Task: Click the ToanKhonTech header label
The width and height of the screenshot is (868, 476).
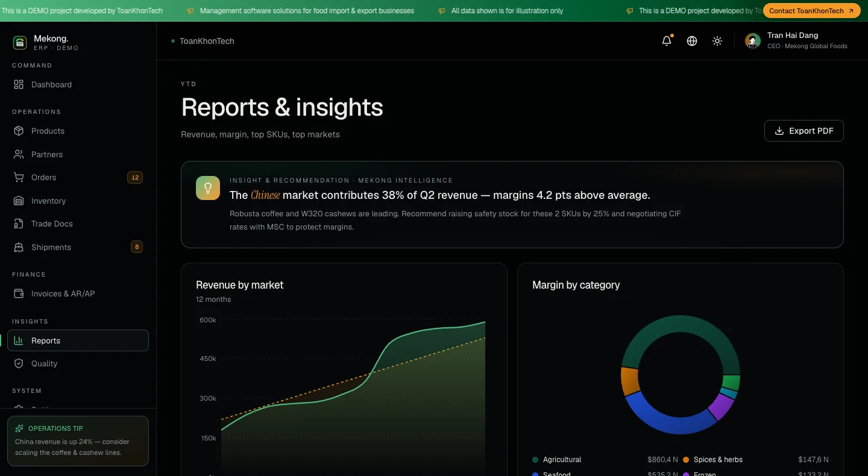Action: (207, 41)
